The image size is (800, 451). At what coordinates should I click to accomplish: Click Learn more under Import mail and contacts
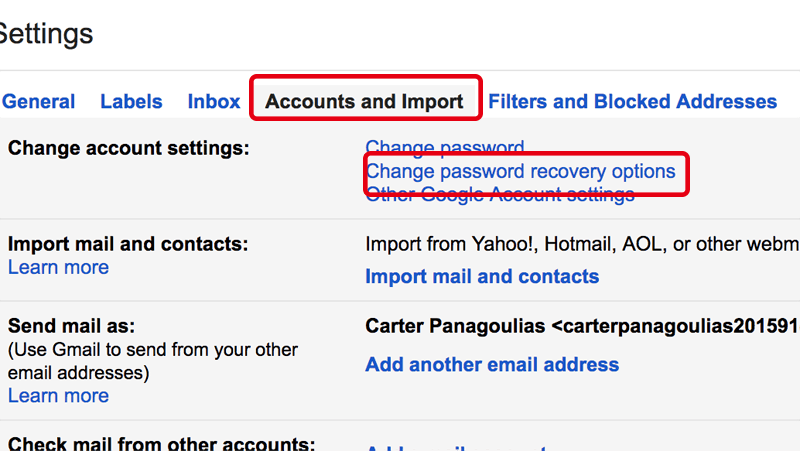pos(58,267)
